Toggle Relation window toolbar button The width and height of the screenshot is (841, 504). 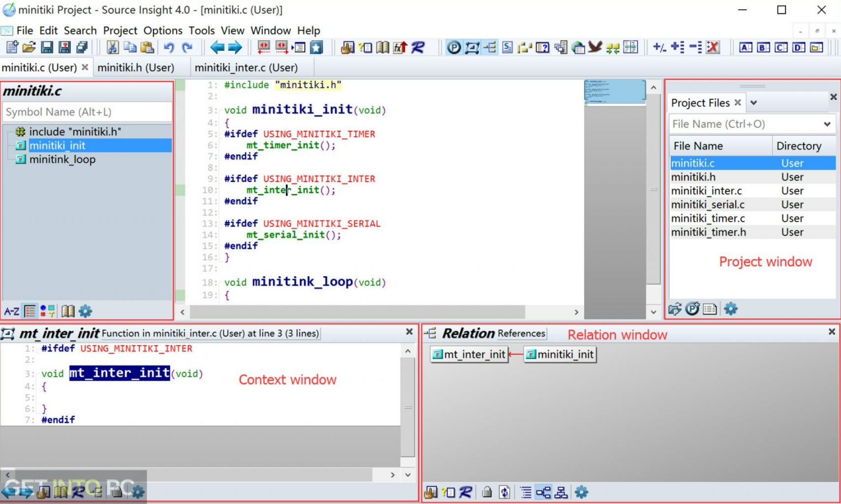point(489,47)
